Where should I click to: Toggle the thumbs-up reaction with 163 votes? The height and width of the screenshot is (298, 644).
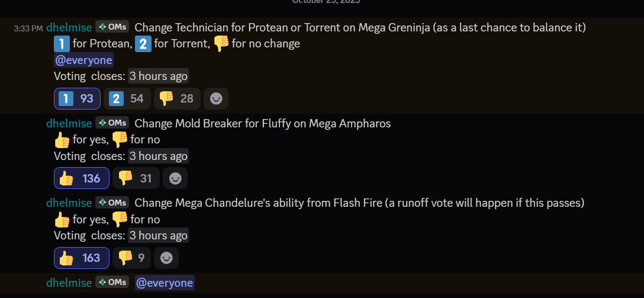(81, 258)
